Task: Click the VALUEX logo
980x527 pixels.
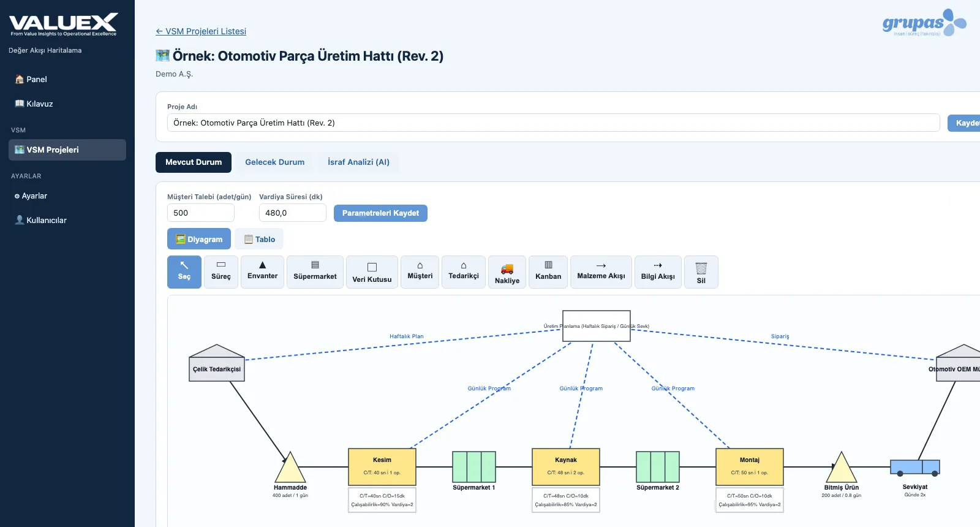Action: click(63, 25)
